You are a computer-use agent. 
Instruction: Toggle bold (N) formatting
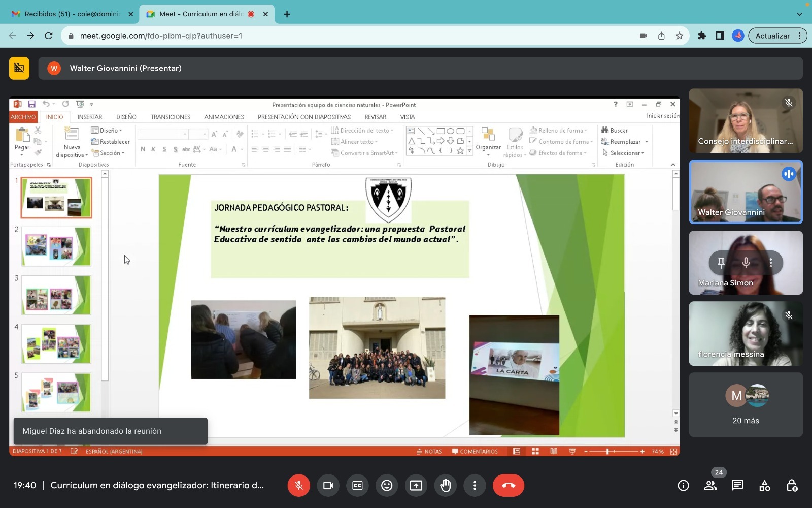(x=143, y=149)
